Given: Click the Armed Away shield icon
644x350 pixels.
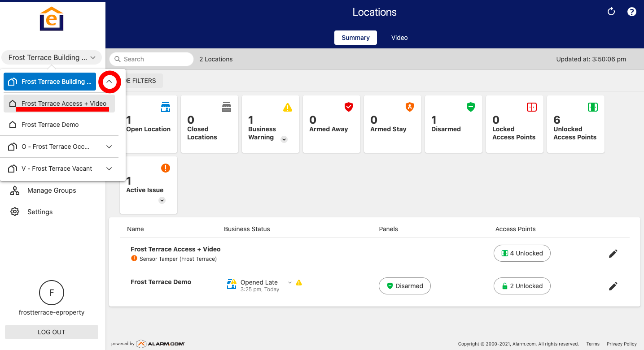Looking at the screenshot, I should pos(349,107).
